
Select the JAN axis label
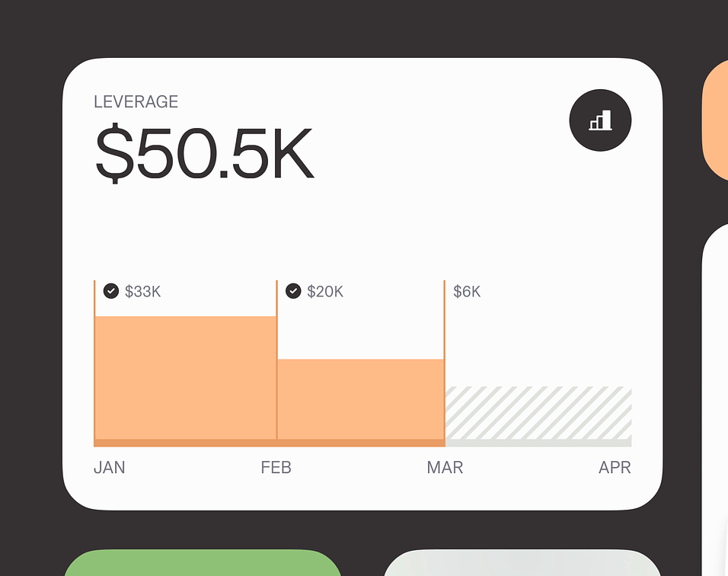coord(110,467)
